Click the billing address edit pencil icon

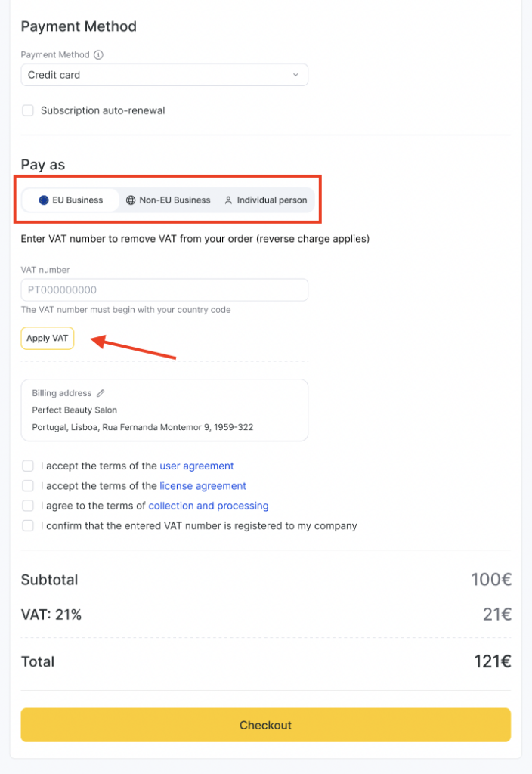(101, 393)
